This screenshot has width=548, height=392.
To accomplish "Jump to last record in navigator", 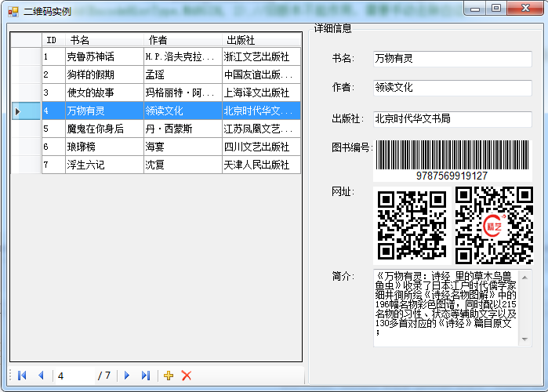I will tap(146, 376).
